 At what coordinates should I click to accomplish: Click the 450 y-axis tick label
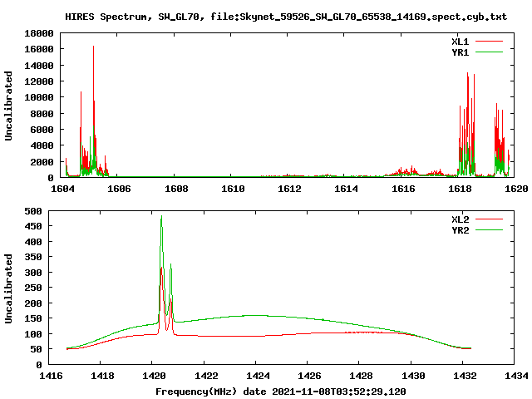[x=33, y=226]
